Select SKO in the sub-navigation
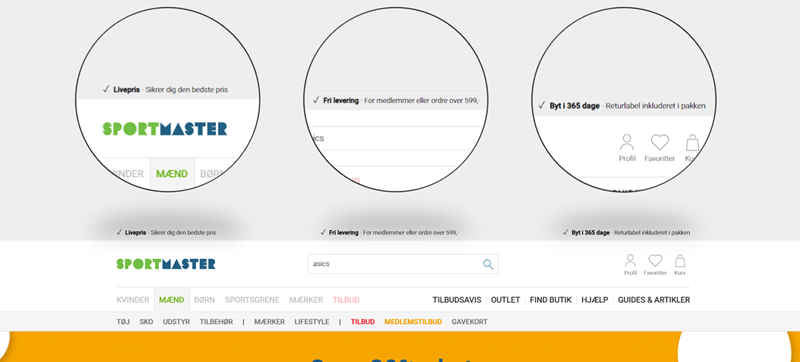This screenshot has height=362, width=800. coord(146,322)
